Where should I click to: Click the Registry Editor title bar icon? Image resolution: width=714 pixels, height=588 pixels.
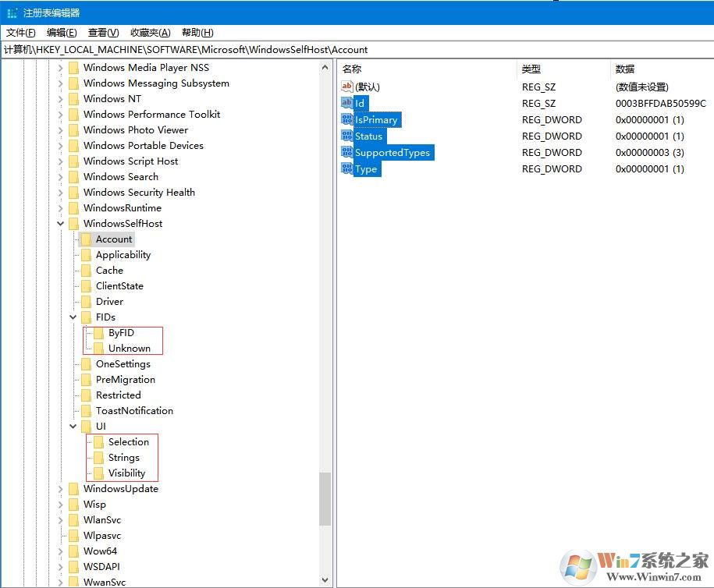pyautogui.click(x=12, y=12)
